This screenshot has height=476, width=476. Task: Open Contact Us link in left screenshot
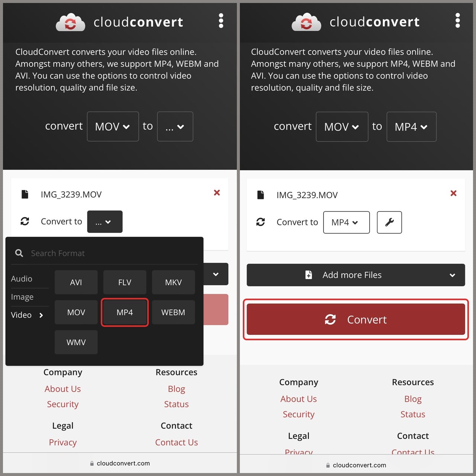176,443
